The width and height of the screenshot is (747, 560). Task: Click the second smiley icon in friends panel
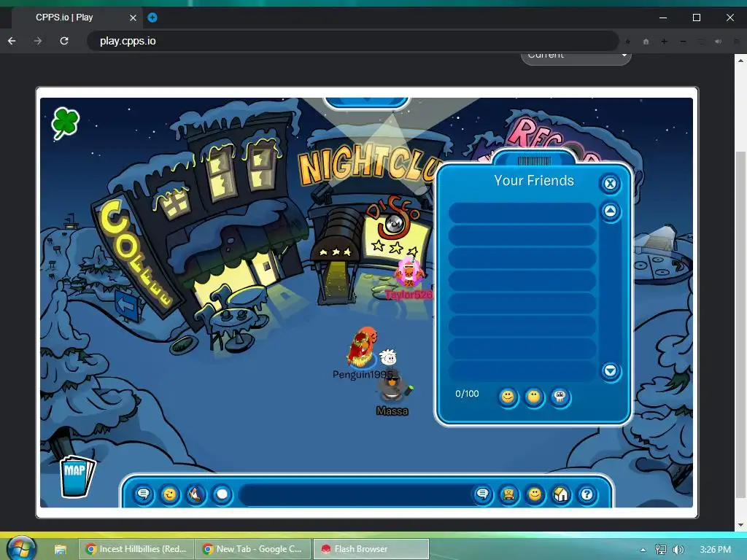(x=533, y=397)
